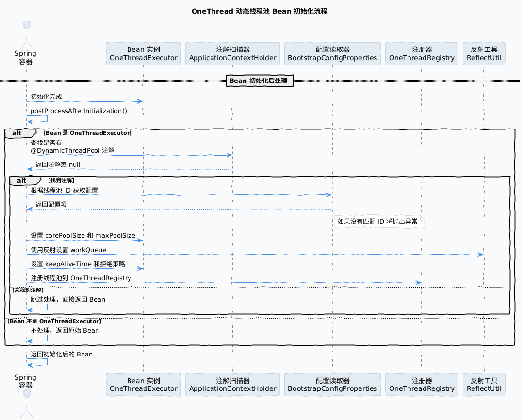
Task: Click the Spring actor figure at top
Action: [x=27, y=35]
